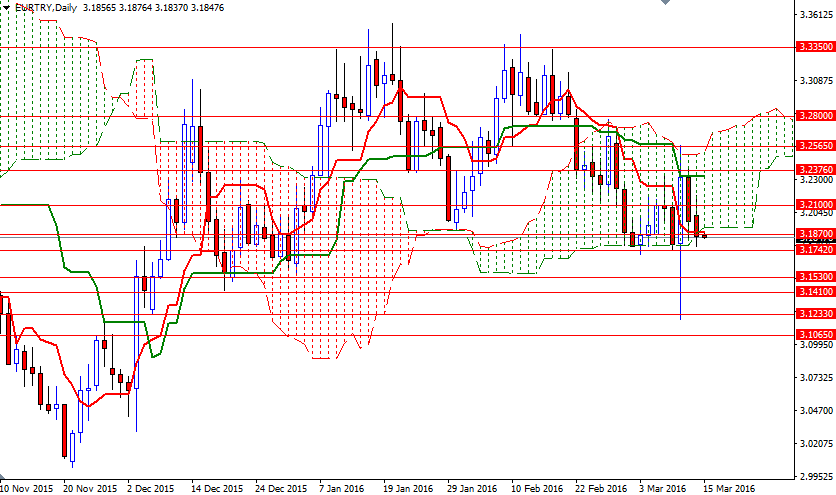Screen dimensions: 836x495
Task: Click the 10 Nov 2015 date label
Action: pyautogui.click(x=27, y=489)
